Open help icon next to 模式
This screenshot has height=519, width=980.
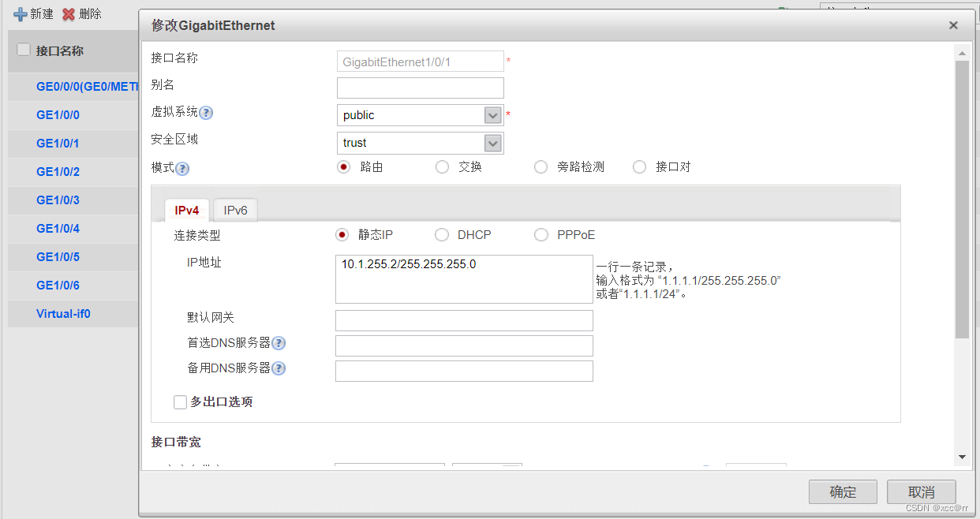tap(182, 168)
